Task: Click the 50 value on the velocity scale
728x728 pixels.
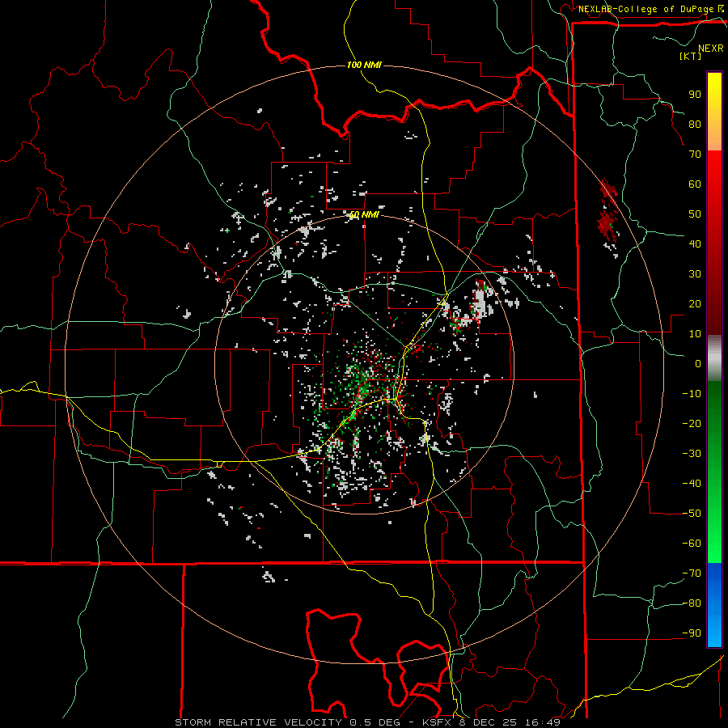Action: point(695,214)
